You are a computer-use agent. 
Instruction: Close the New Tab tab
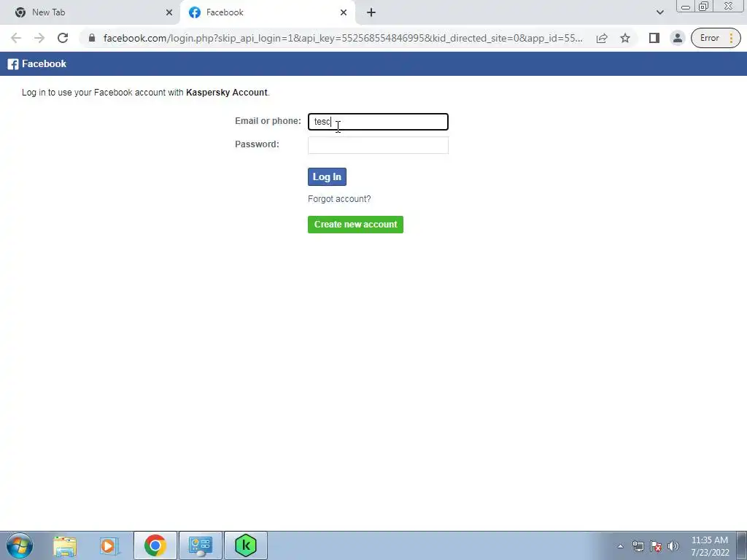169,12
